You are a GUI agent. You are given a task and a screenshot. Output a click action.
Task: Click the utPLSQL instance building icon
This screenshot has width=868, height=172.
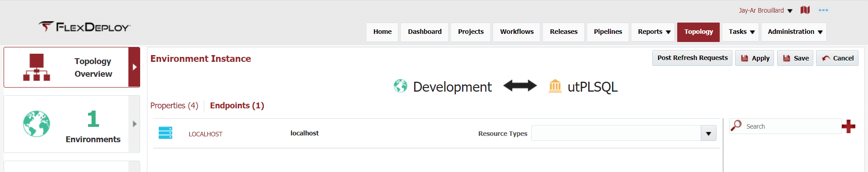click(x=555, y=86)
